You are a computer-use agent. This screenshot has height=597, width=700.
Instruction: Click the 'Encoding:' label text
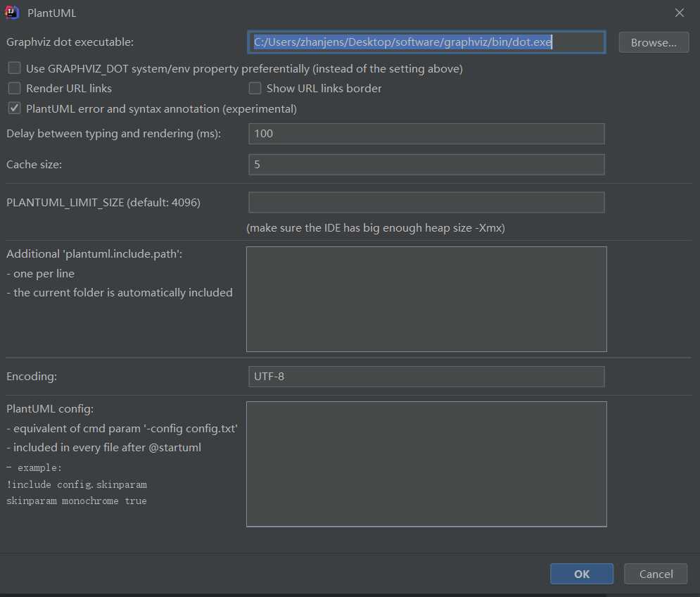click(32, 377)
